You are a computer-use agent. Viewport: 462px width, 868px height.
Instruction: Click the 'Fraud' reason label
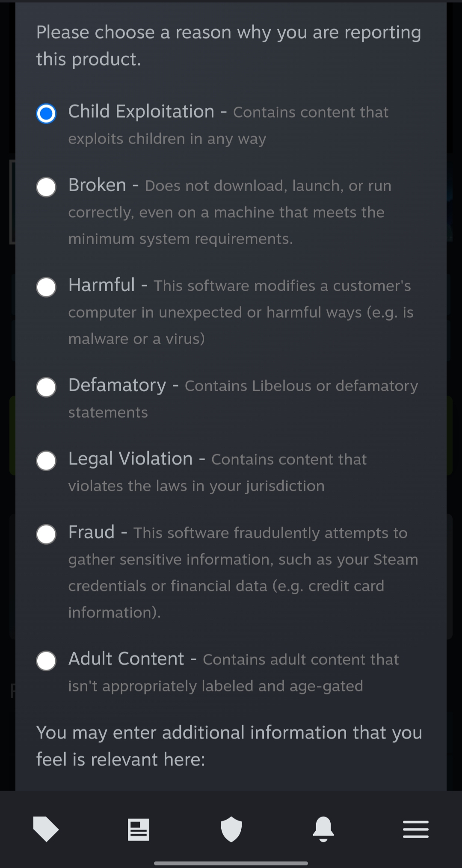(92, 532)
